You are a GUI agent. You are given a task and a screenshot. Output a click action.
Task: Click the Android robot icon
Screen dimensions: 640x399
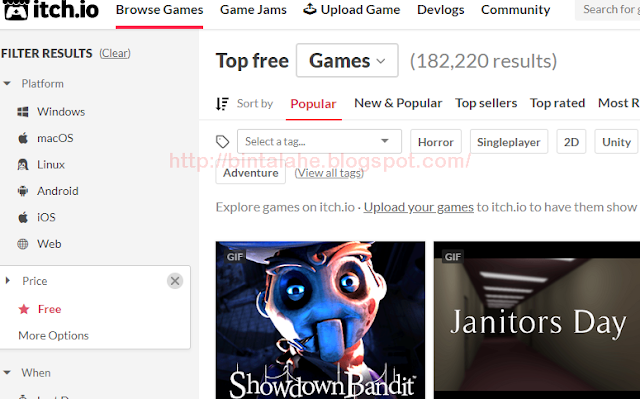tap(23, 191)
